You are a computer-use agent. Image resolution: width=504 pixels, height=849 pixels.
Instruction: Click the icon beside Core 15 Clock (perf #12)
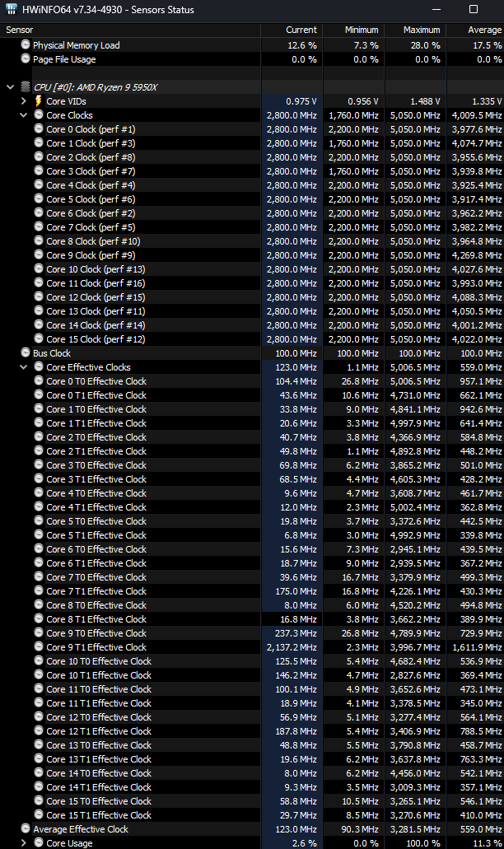tap(39, 338)
